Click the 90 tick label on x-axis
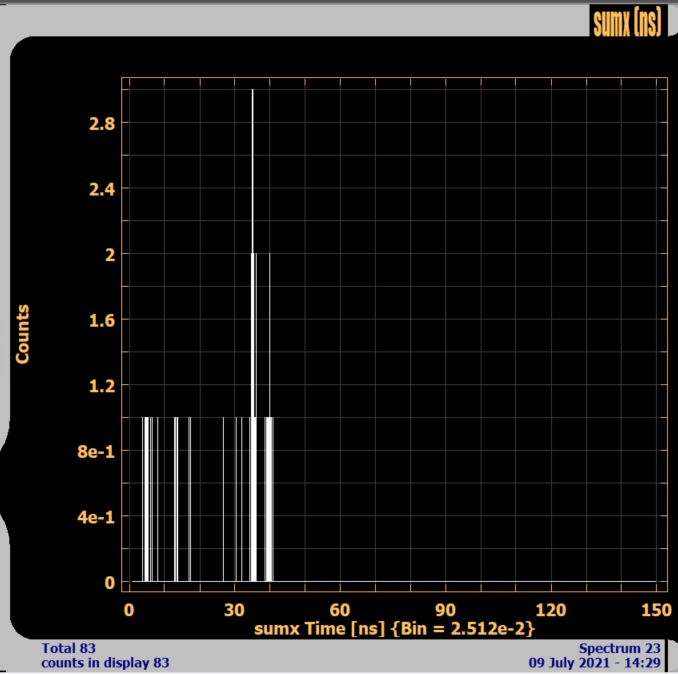678x674 pixels. [445, 609]
